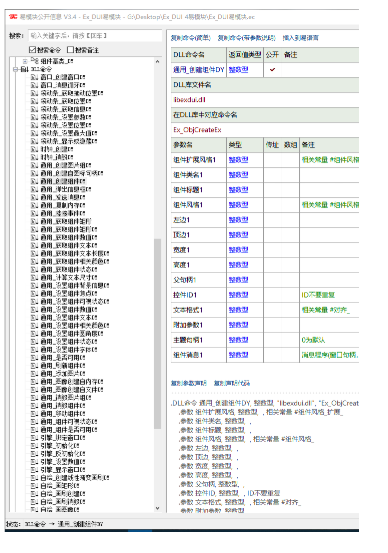Screen dimensions: 388x553
Task: Select the 通用_图像创建自文件 tree row
Action: tap(72, 390)
